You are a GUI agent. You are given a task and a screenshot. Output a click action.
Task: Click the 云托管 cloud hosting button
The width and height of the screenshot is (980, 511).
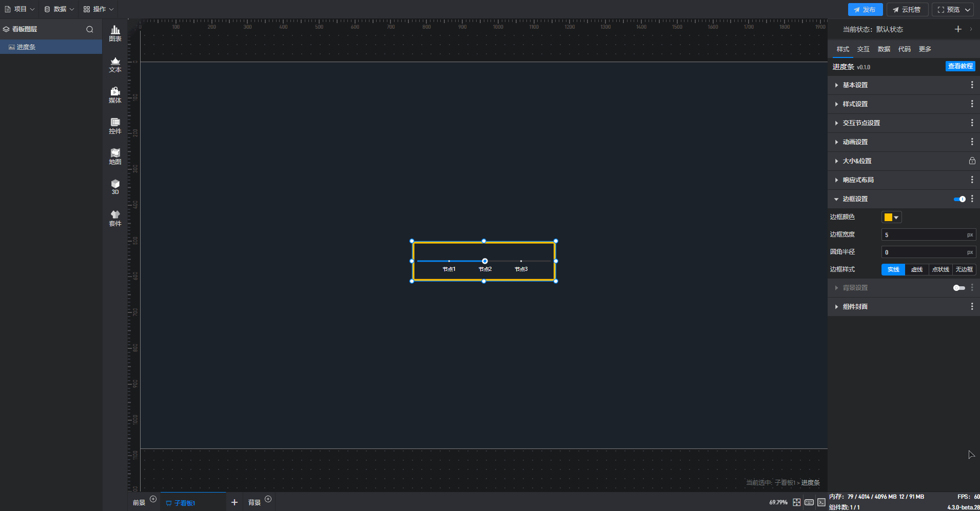907,10
